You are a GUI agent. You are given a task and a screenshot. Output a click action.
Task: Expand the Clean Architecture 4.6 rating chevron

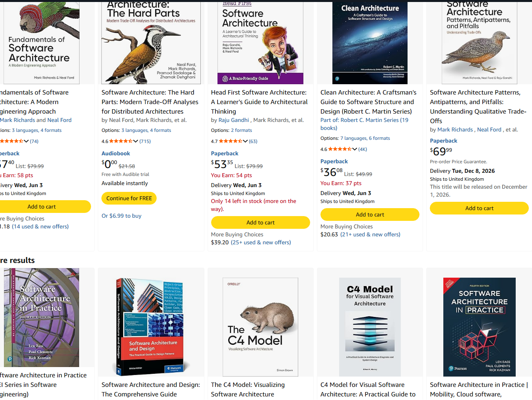355,149
